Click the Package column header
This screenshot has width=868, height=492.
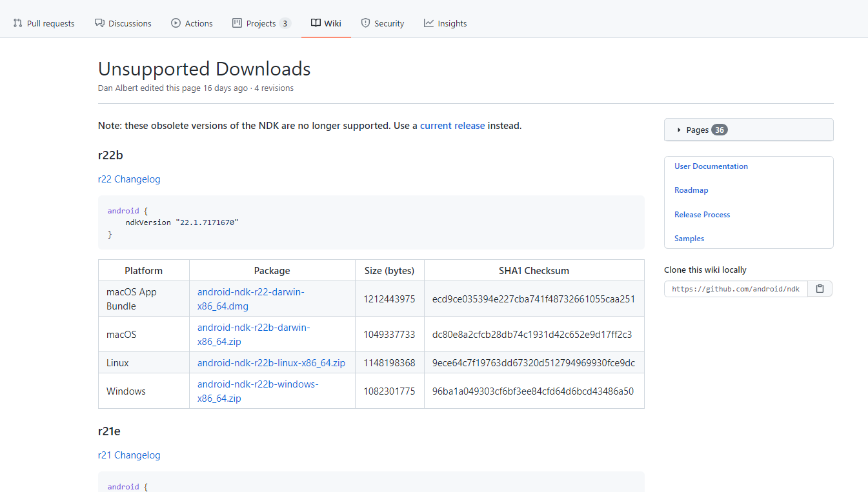click(272, 271)
